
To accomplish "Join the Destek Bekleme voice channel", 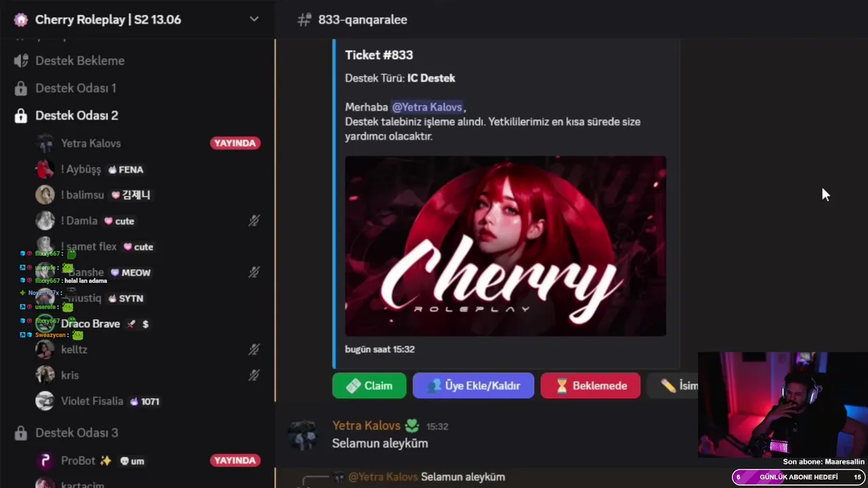I will [79, 60].
